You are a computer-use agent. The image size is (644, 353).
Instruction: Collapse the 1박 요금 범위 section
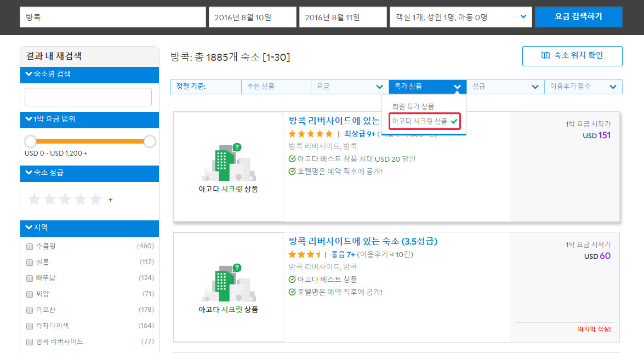(x=89, y=119)
